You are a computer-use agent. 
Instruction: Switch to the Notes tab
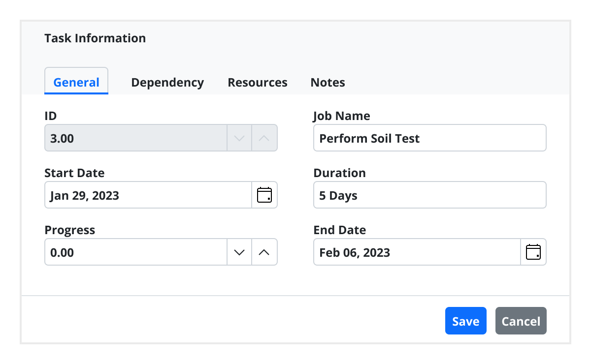[x=328, y=82]
